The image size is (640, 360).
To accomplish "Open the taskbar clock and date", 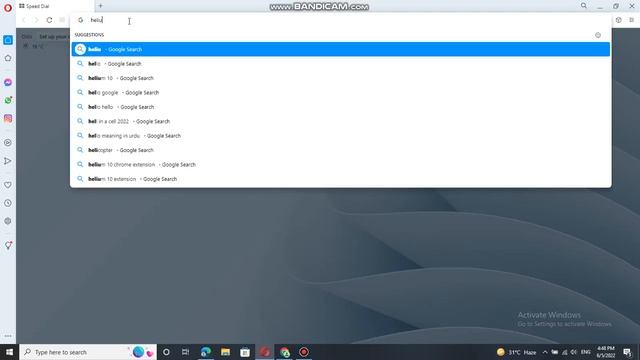I will pos(606,352).
